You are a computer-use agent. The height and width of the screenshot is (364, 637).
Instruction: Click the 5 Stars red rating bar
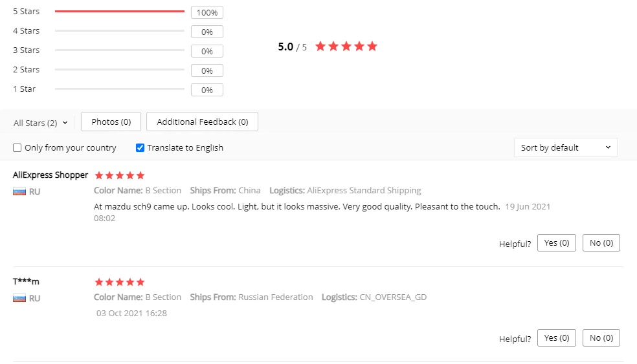click(120, 12)
